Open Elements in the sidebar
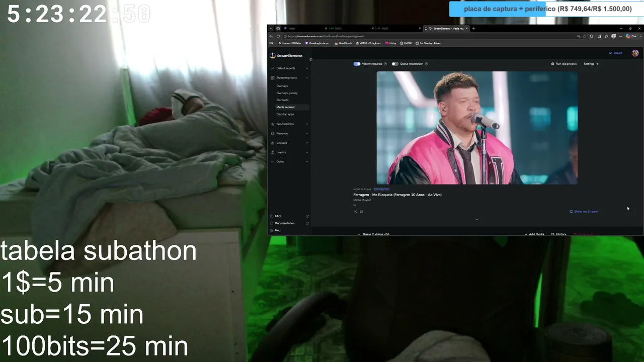The height and width of the screenshot is (362, 644). (x=282, y=100)
